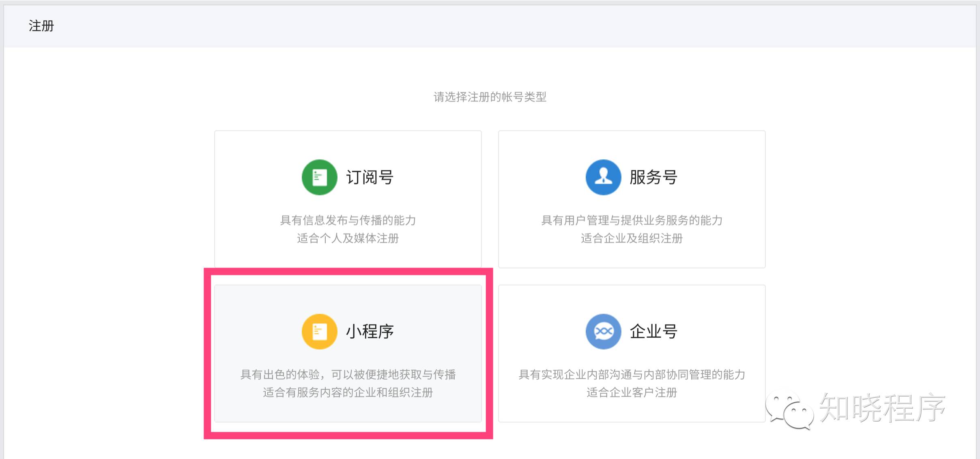Viewport: 980px width, 459px height.
Task: Click the blue 服务号 service account icon
Action: [x=603, y=177]
